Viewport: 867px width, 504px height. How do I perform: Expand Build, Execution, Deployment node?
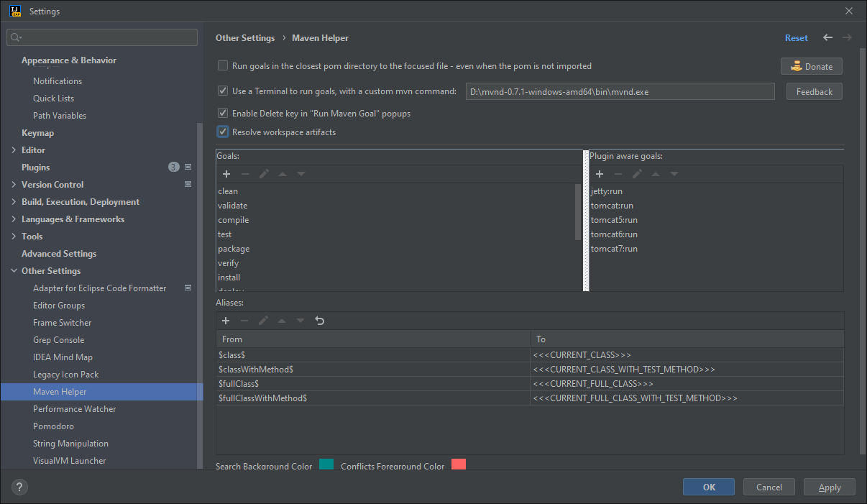click(x=14, y=202)
